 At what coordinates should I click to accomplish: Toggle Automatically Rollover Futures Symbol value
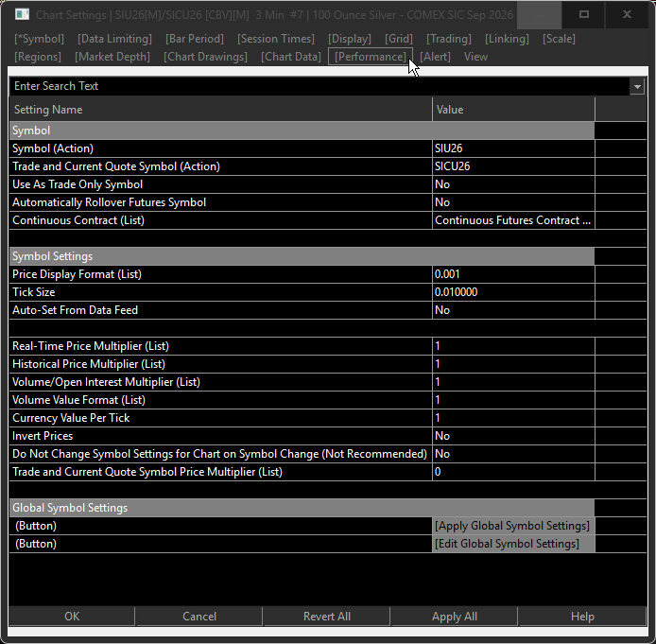click(x=513, y=202)
